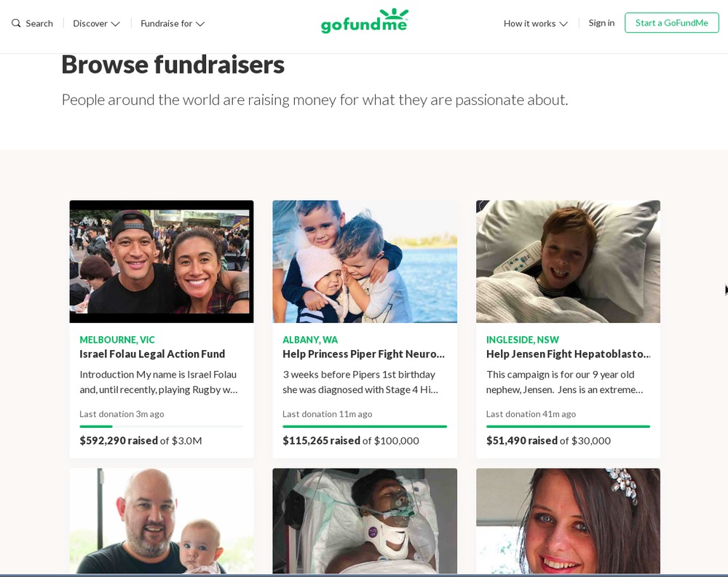728x577 pixels.
Task: Click the search magnifier icon
Action: 16,23
